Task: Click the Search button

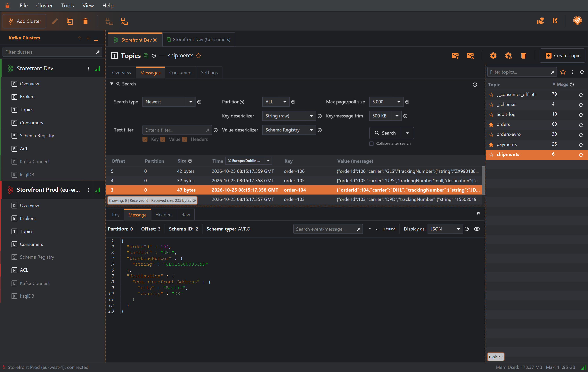Action: (x=385, y=133)
